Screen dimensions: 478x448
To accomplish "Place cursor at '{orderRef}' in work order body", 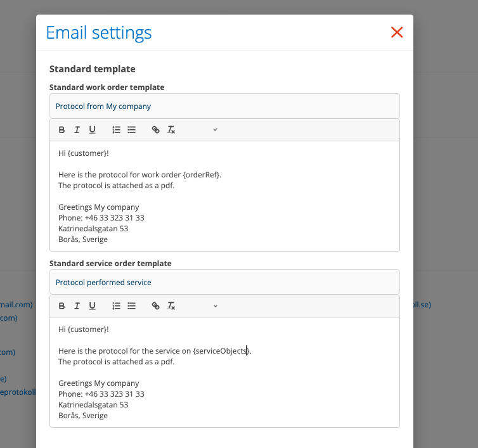I will [x=201, y=175].
